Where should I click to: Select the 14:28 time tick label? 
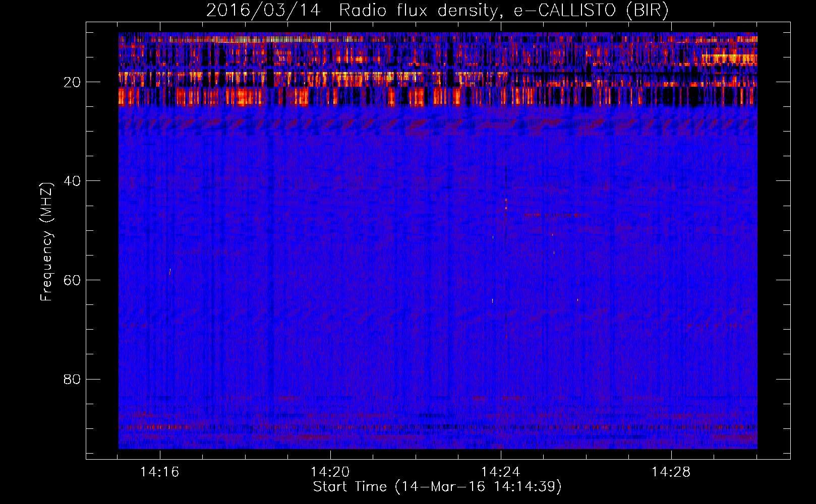pyautogui.click(x=671, y=472)
